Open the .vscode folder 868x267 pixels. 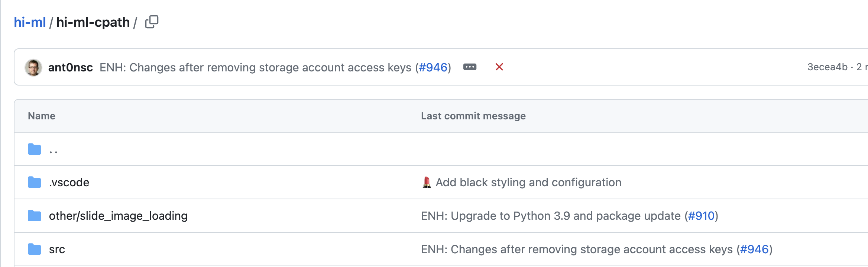(69, 182)
